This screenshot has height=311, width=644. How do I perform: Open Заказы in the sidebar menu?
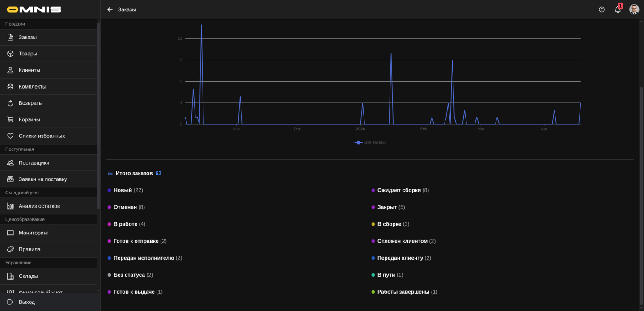(28, 37)
